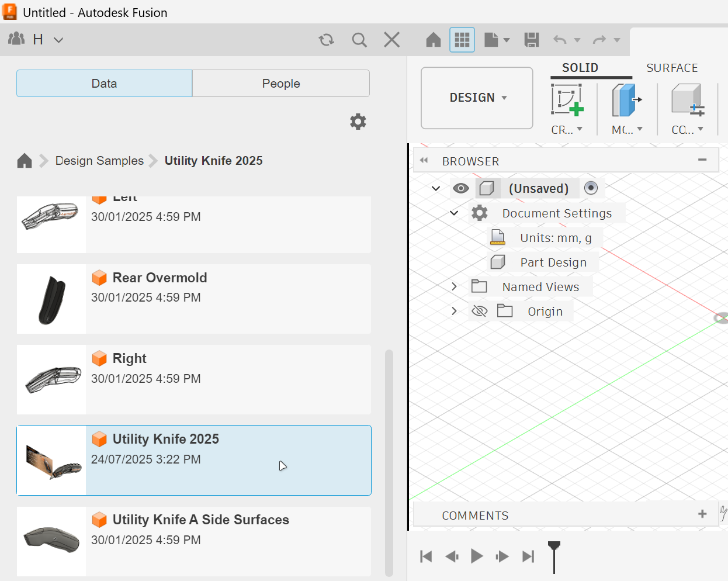Click Utility Knife A Side Surfaces thumbnail
728x581 pixels.
(x=51, y=541)
